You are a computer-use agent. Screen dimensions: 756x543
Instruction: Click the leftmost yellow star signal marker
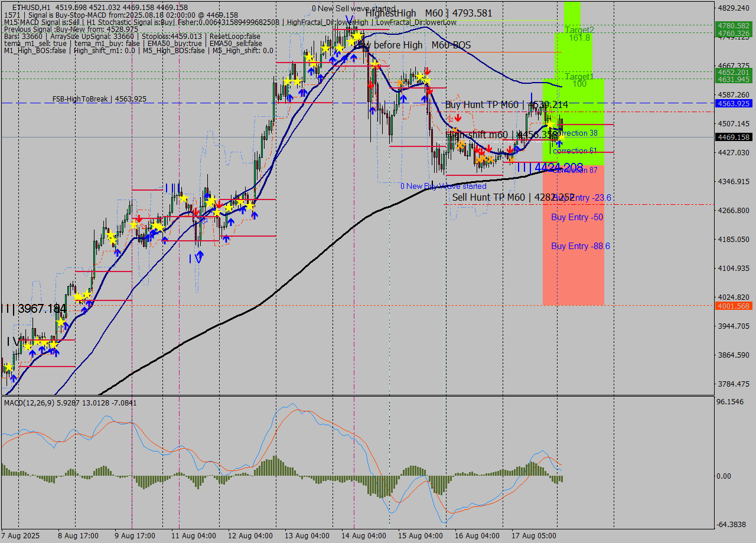8,367
